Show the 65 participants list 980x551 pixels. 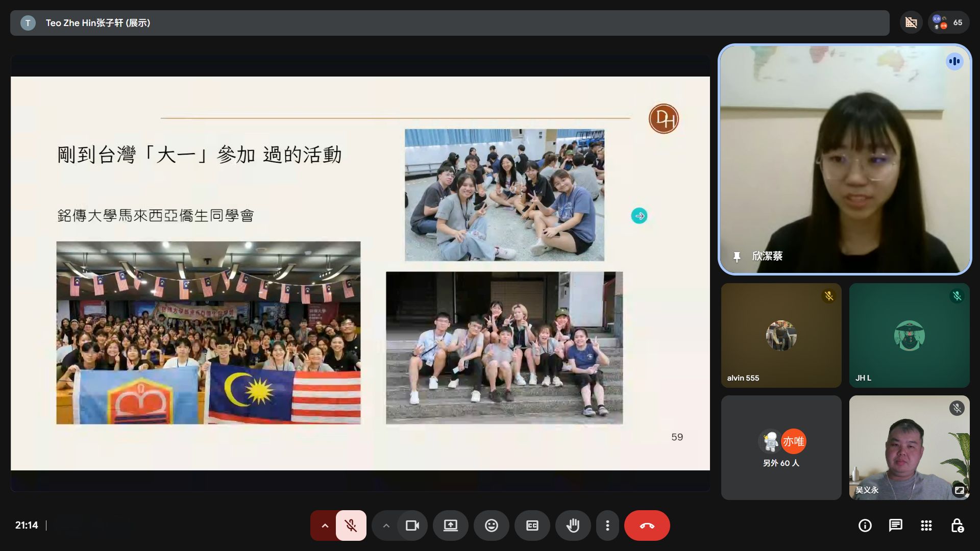(948, 22)
